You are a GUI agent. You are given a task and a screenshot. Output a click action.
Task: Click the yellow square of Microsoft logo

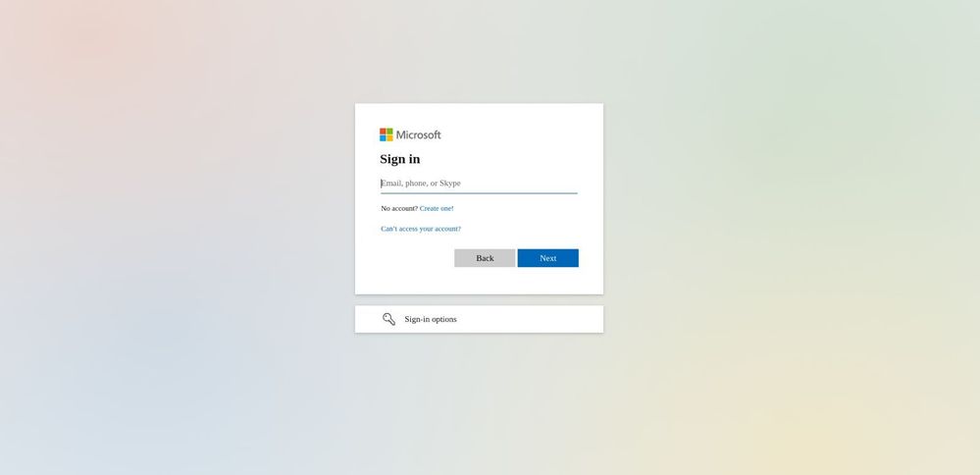click(x=390, y=138)
